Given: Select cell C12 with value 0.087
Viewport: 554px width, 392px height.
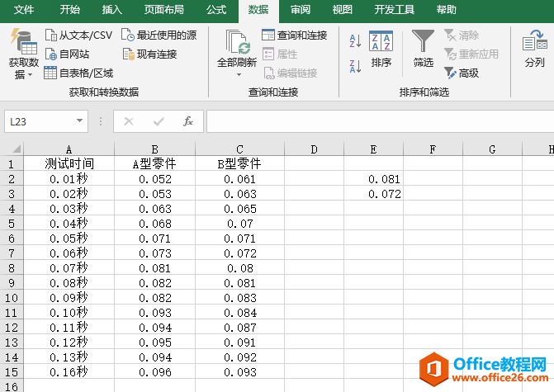Looking at the screenshot, I should point(240,328).
